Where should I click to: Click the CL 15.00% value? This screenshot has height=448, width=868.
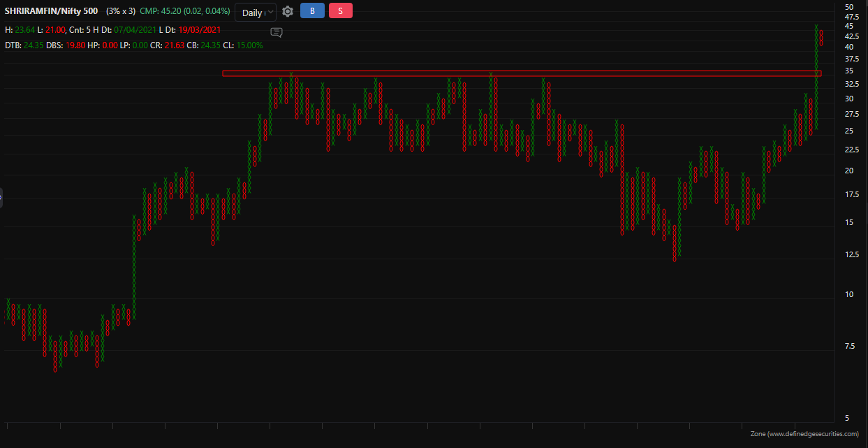[x=250, y=45]
